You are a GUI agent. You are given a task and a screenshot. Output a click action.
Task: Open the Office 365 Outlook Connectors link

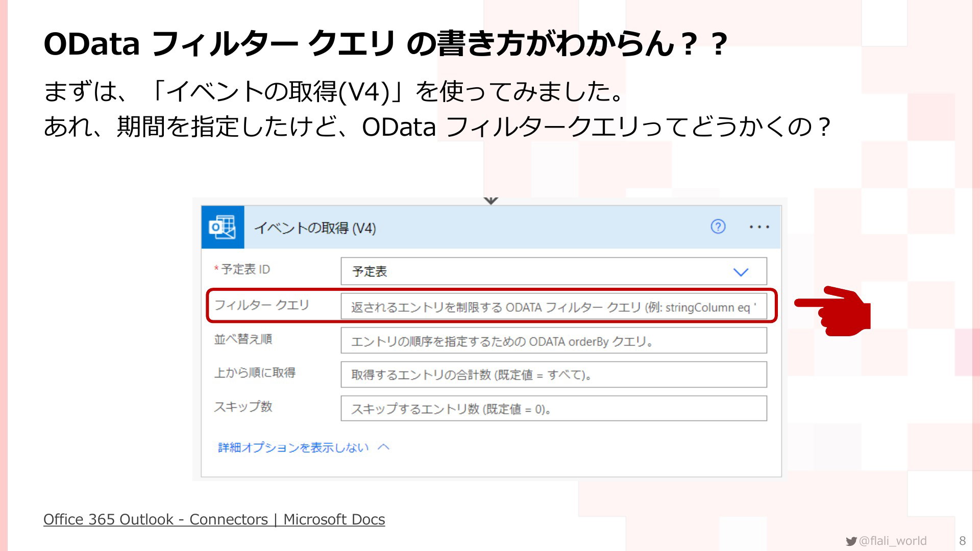tap(214, 519)
